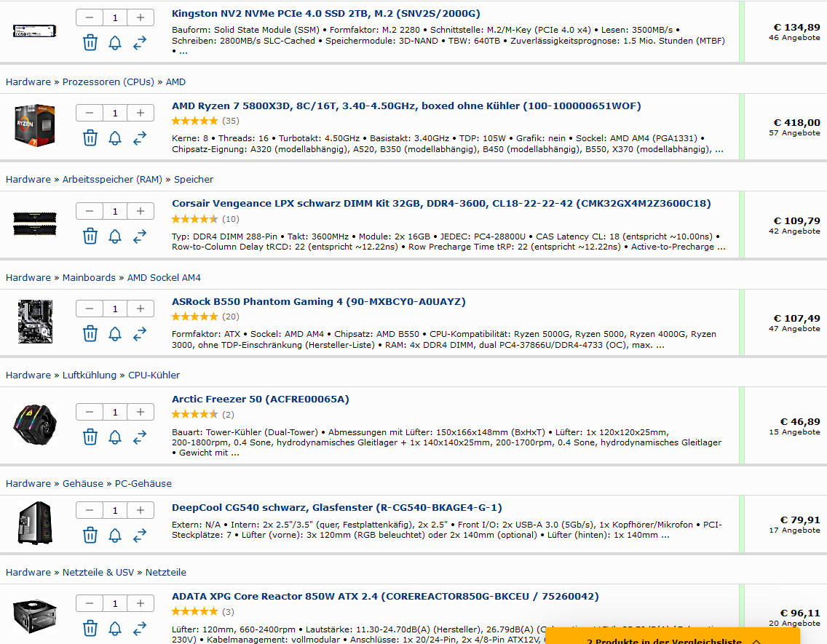Image resolution: width=827 pixels, height=644 pixels.
Task: Increase quantity of Arctic Freezer 50
Action: 141,412
